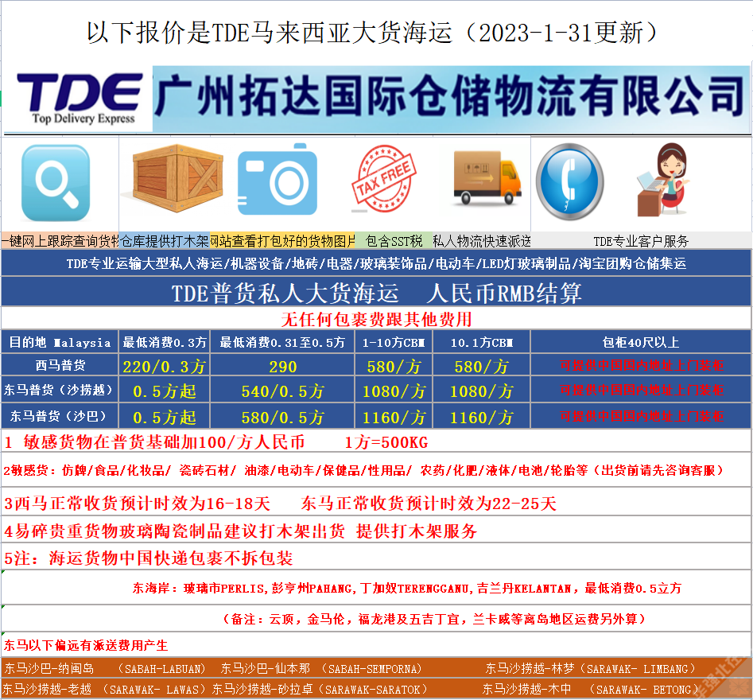Select the text 东马正常收货预计时效为22-25天

(429, 504)
